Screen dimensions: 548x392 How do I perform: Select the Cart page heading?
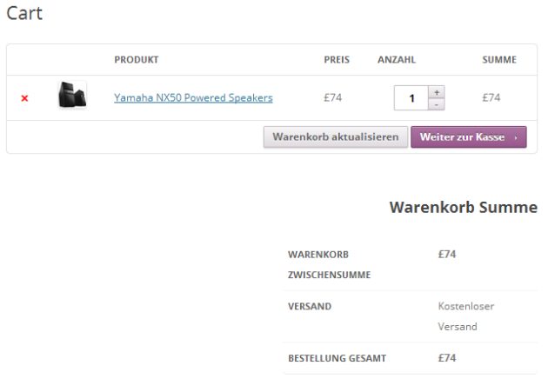point(24,14)
